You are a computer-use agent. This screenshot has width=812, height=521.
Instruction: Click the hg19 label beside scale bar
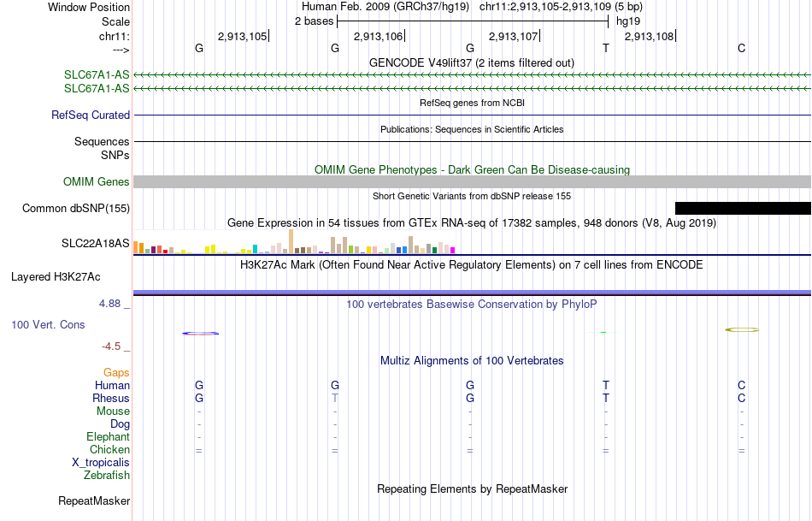point(628,21)
